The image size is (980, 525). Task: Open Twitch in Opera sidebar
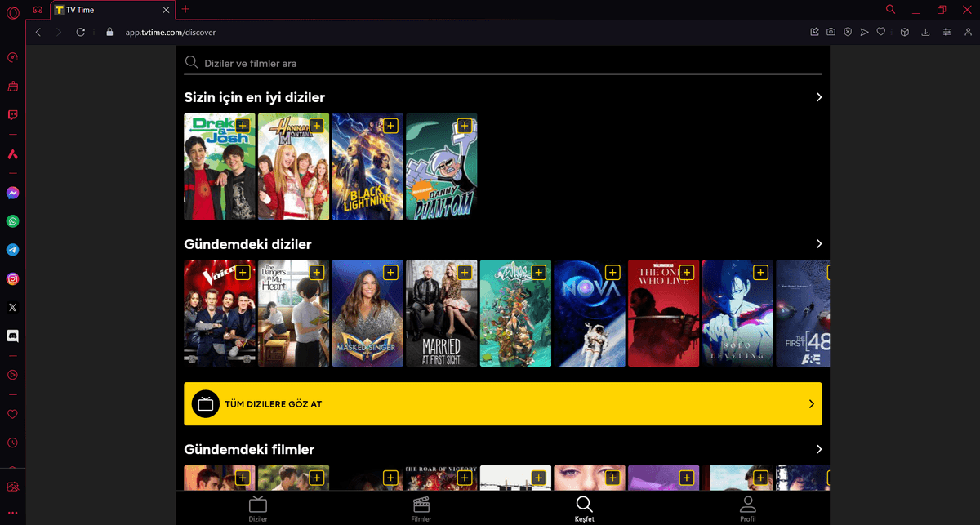(x=12, y=115)
